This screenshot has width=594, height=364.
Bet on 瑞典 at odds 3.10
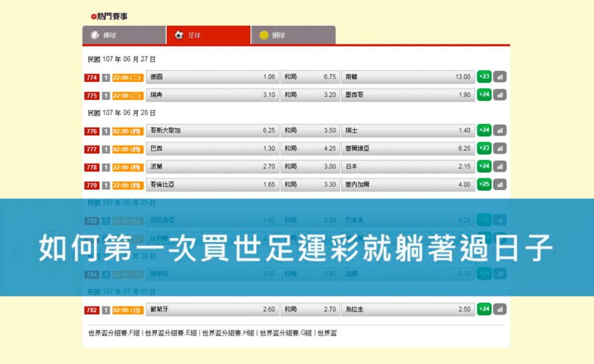[213, 95]
